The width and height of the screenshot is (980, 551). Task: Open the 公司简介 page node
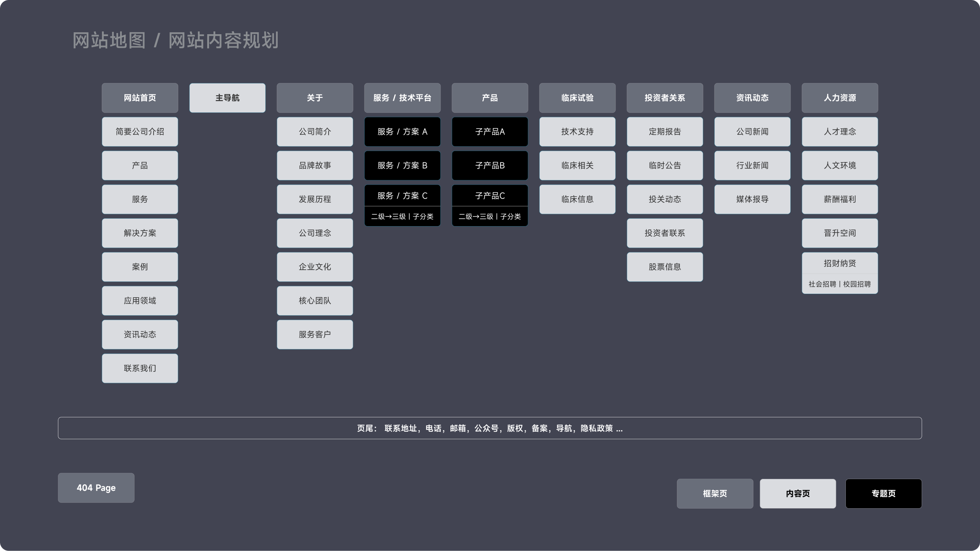315,132
